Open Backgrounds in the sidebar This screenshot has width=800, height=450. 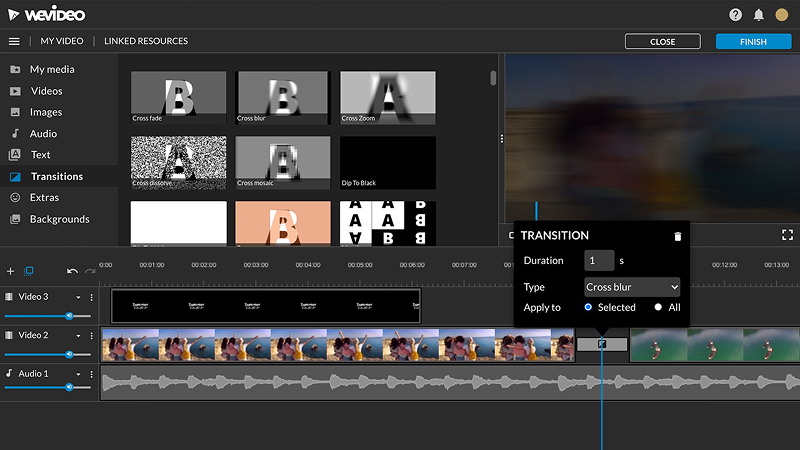click(x=59, y=219)
